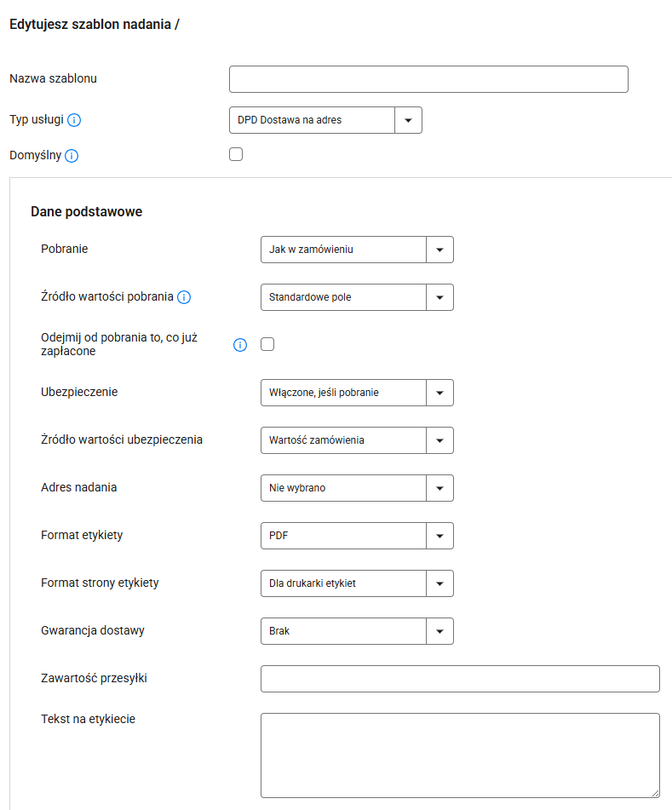Click info icon next to Typ usługi
This screenshot has width=672, height=810.
(74, 120)
